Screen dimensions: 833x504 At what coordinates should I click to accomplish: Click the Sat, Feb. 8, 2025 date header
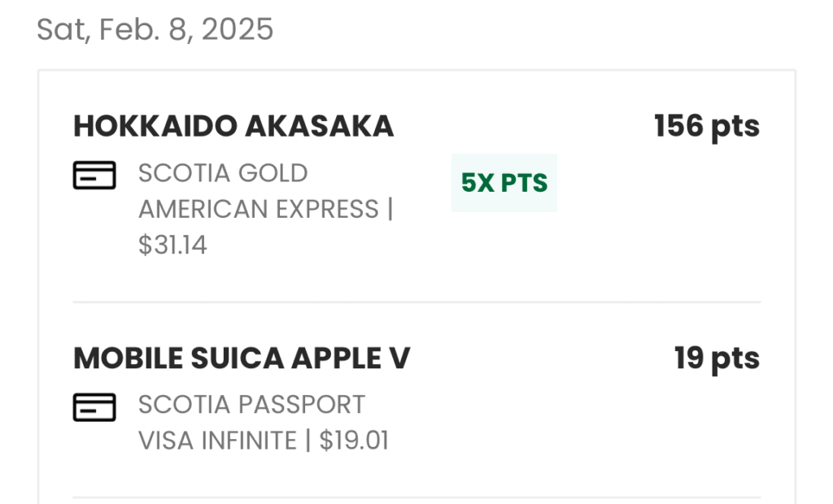pyautogui.click(x=155, y=30)
